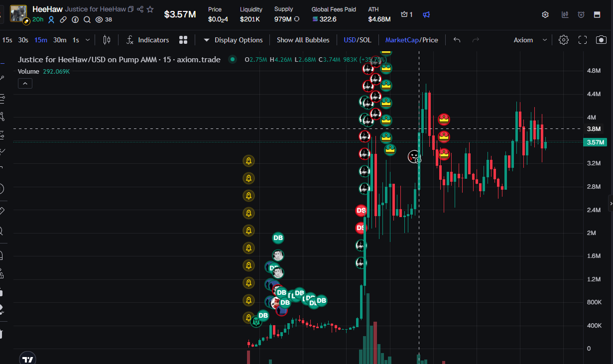Enter fullscreen chart mode
Viewport: 613px width, 364px height.
coord(583,40)
